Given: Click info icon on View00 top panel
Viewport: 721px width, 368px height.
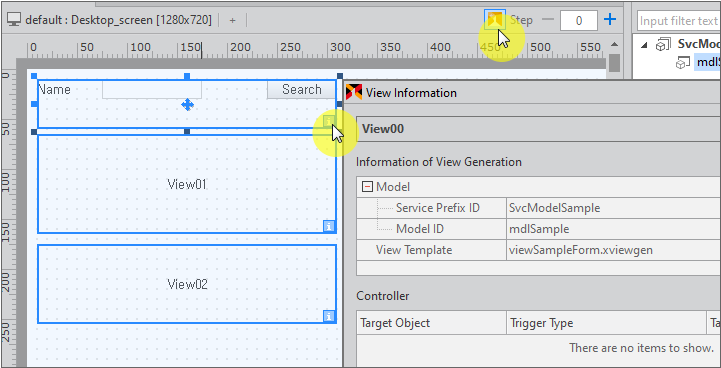Looking at the screenshot, I should pyautogui.click(x=328, y=121).
